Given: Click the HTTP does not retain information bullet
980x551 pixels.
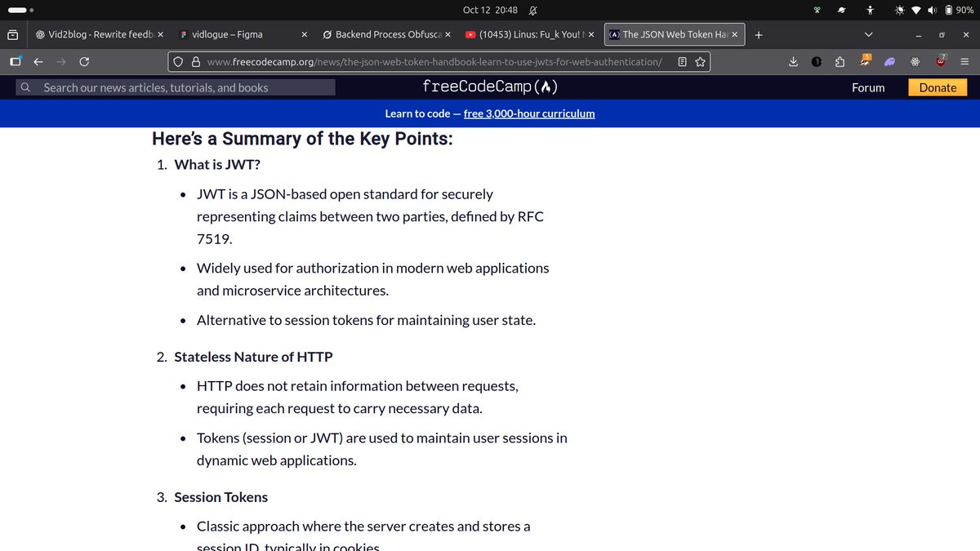Looking at the screenshot, I should [x=358, y=397].
